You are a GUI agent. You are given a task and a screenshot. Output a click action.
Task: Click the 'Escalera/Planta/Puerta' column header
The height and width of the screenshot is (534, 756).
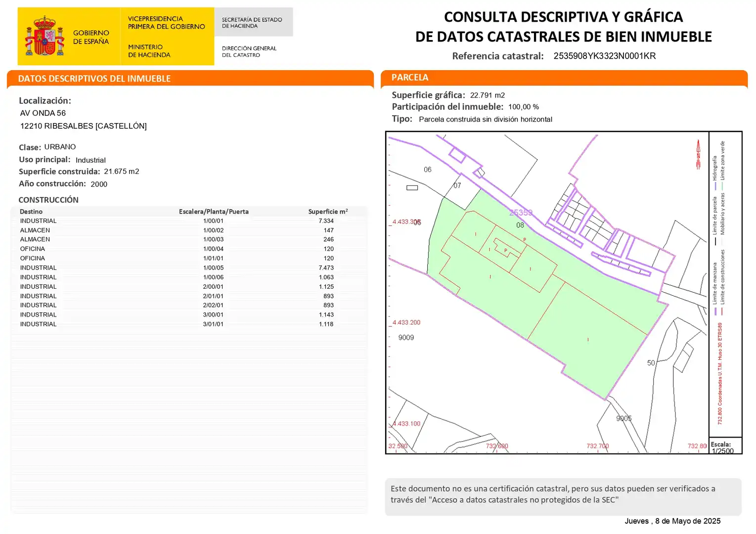pos(214,212)
